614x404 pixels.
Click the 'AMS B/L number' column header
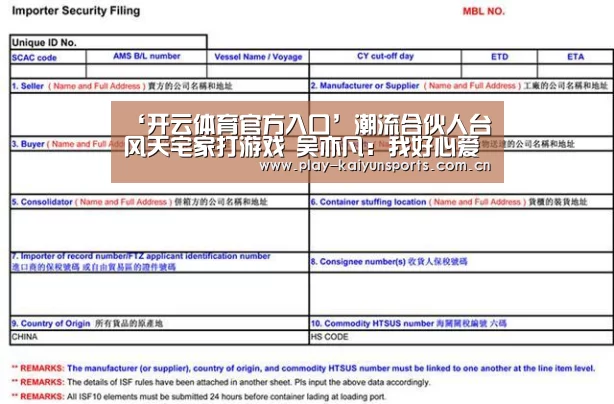[147, 56]
